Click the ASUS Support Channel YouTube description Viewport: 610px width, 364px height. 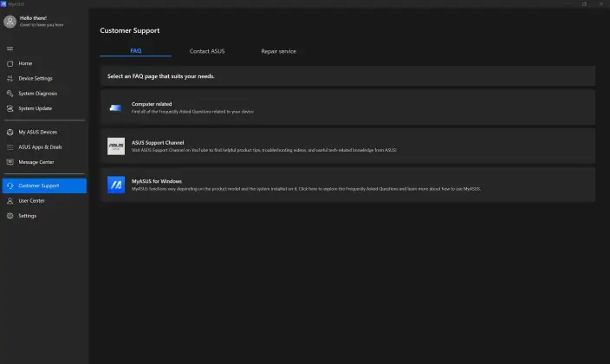point(264,150)
